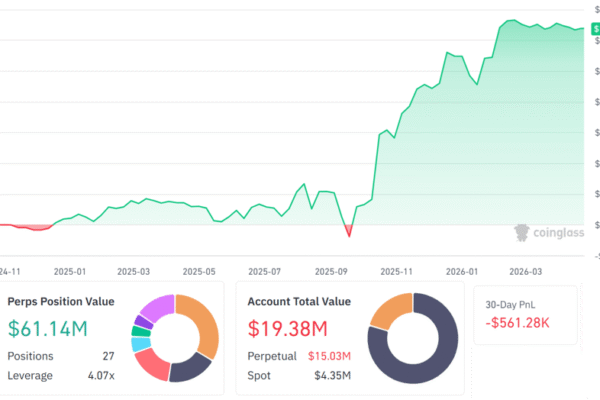Image resolution: width=600 pixels, height=400 pixels.
Task: Select the Spot $4.35M row
Action: [297, 376]
